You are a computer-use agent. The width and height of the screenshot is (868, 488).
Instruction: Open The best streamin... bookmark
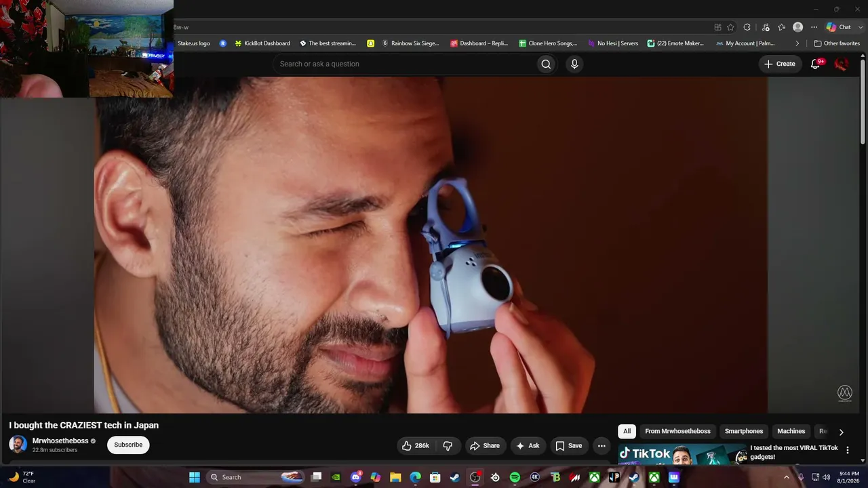[x=327, y=43]
